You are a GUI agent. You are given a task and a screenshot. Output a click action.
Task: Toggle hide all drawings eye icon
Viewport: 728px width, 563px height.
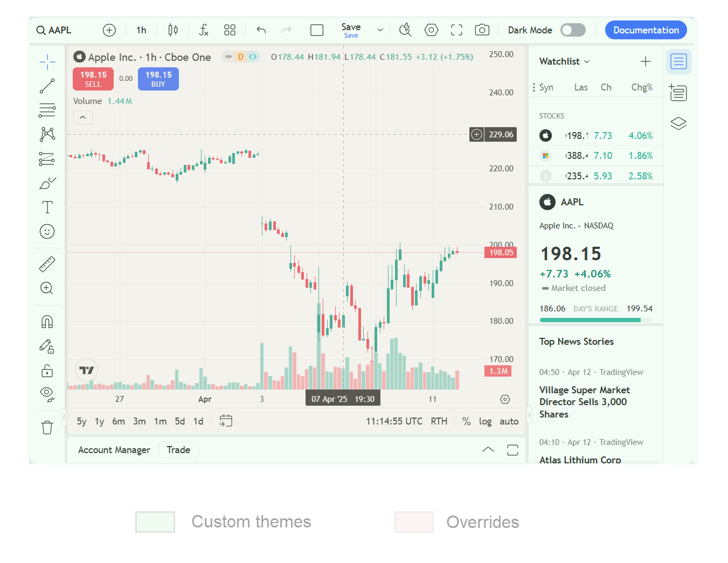pyautogui.click(x=47, y=394)
